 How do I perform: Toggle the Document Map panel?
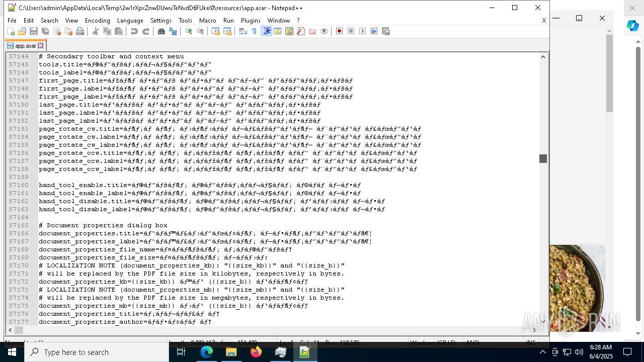289,31
